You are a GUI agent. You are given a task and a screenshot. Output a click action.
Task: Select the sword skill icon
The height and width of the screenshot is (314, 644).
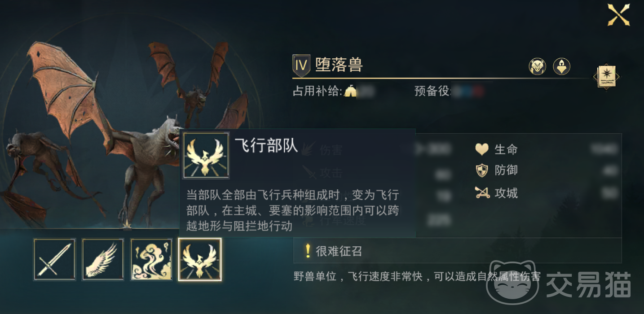(x=55, y=259)
